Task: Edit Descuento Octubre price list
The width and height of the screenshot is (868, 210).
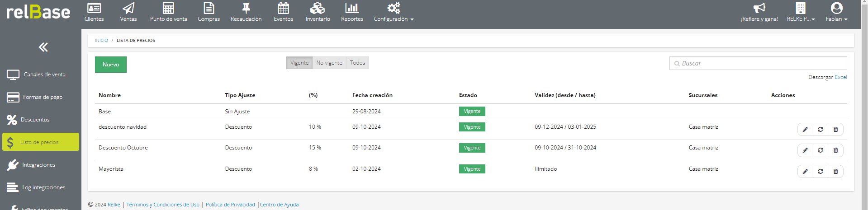Action: click(x=805, y=150)
